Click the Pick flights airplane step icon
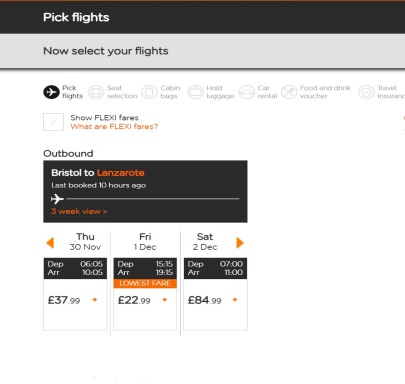This screenshot has height=384, width=405. point(51,92)
